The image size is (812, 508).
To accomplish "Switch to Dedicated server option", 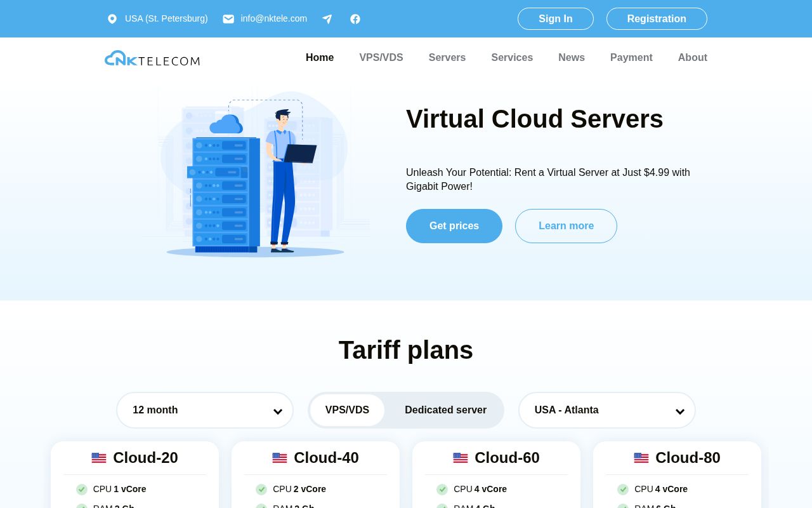I will [445, 410].
